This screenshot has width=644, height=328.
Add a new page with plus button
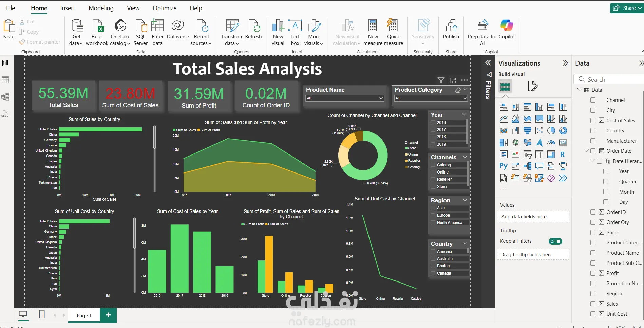click(109, 315)
